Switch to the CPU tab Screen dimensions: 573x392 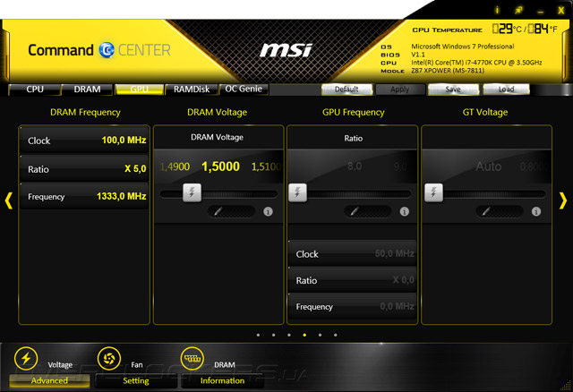tap(35, 89)
